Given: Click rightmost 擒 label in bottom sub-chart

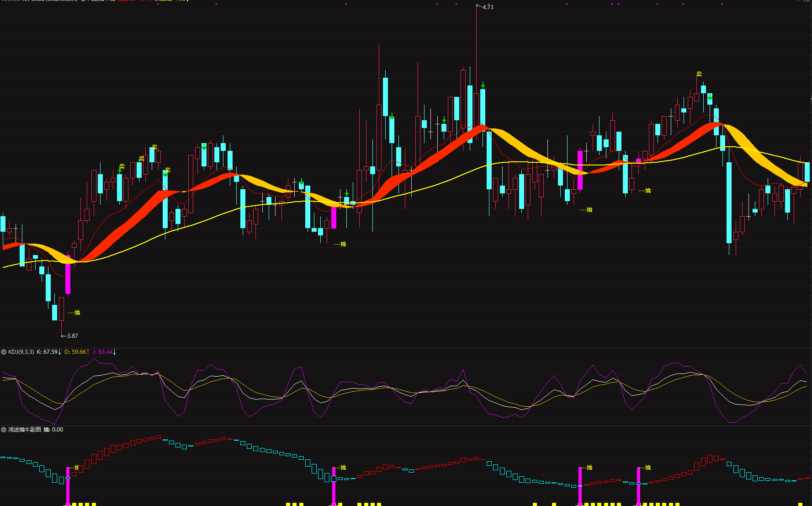Looking at the screenshot, I should [x=648, y=468].
